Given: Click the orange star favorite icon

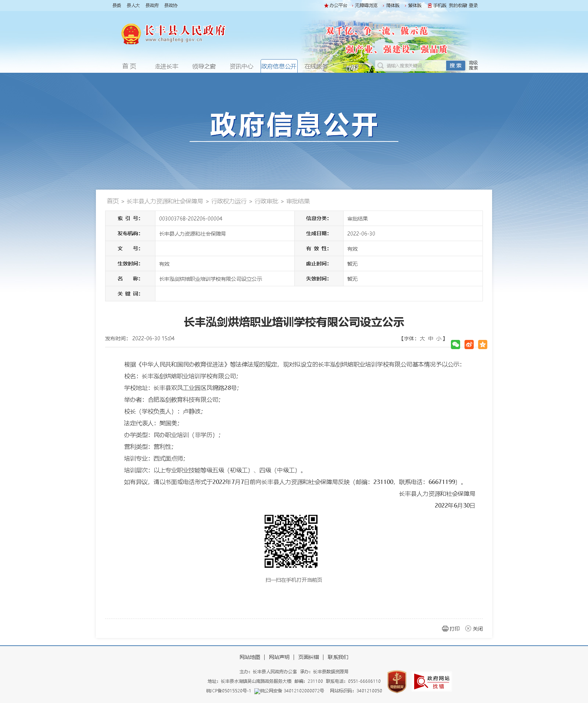Looking at the screenshot, I should pos(483,344).
